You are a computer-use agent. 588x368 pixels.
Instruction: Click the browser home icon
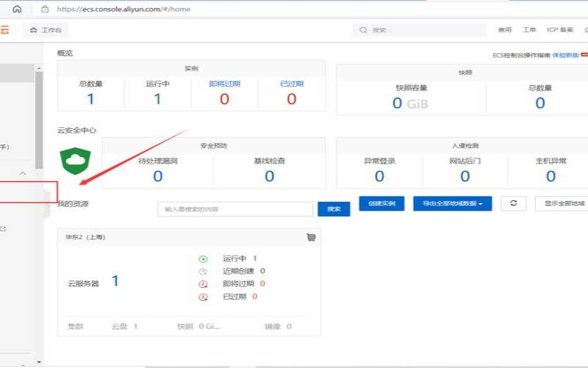[x=17, y=9]
